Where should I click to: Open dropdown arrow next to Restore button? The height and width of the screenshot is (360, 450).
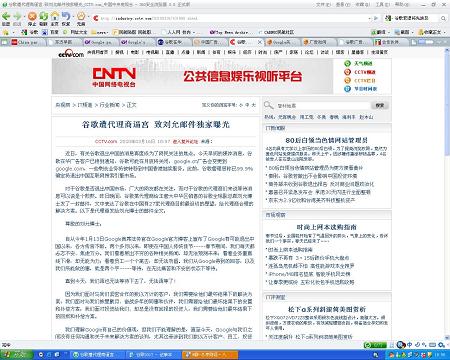[x=73, y=16]
